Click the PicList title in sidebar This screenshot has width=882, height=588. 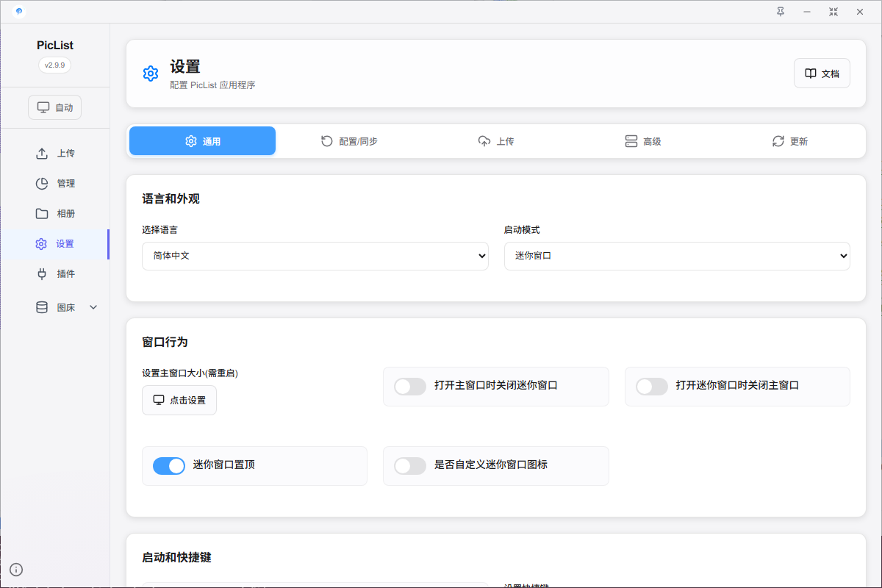click(55, 45)
